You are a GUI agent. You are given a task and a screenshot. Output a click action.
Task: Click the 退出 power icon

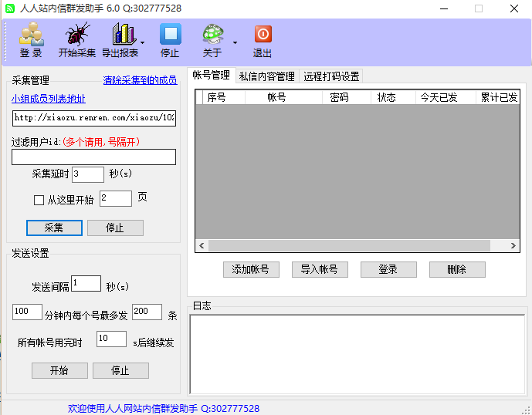263,35
